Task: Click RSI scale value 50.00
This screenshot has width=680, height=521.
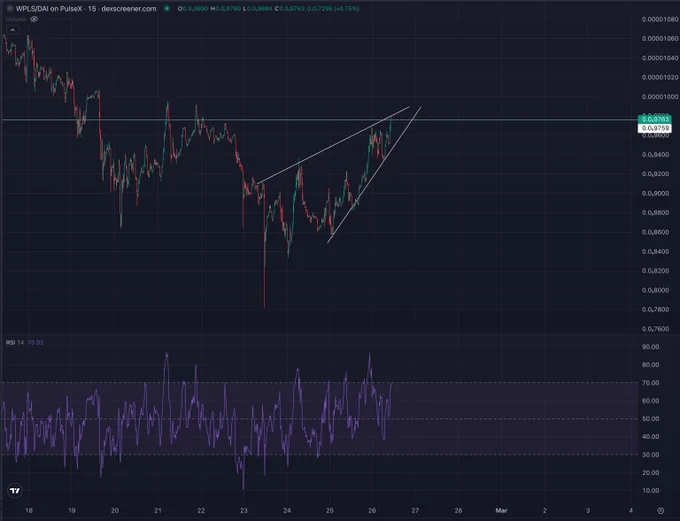Action: [x=651, y=419]
